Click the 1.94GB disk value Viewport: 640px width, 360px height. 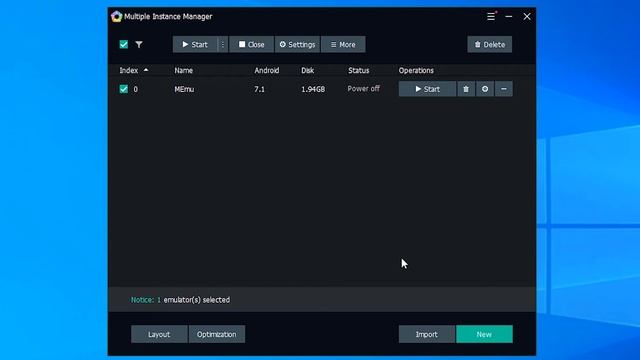313,89
